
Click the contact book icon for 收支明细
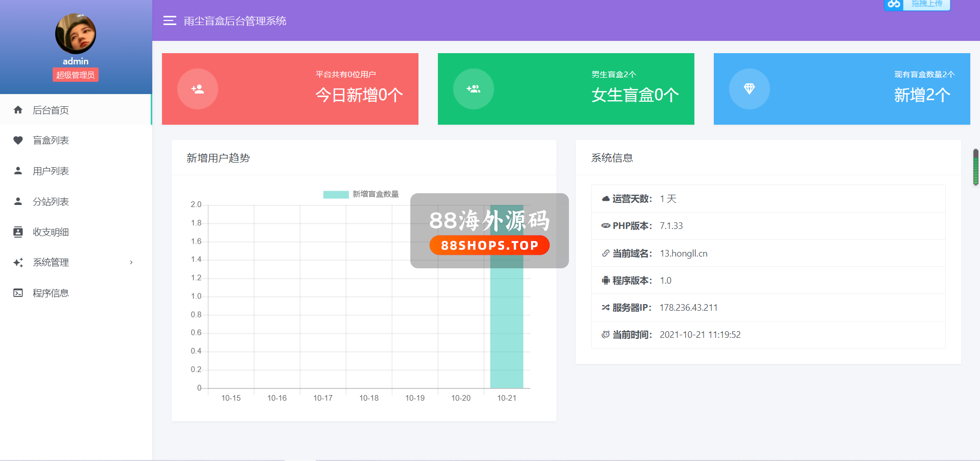click(x=18, y=232)
